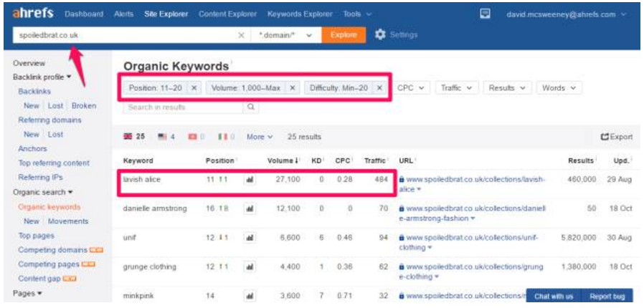Sort by the KD column header
Viewport: 644px width, 308px height.
(x=316, y=160)
